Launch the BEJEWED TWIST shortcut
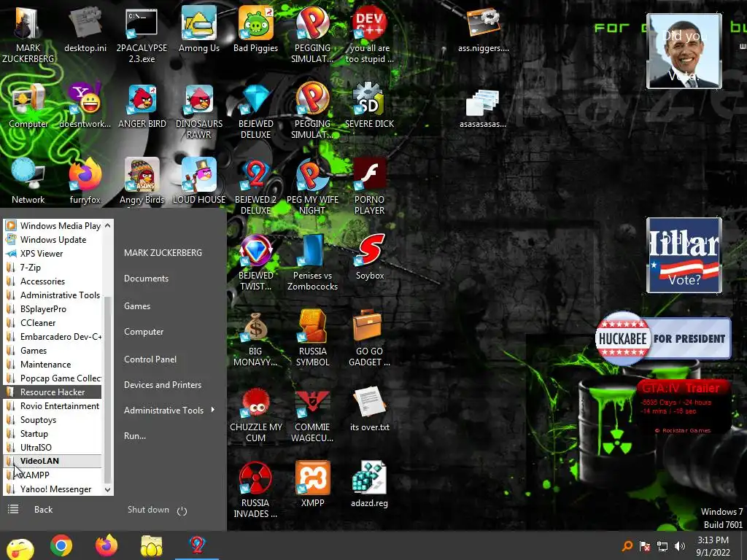 (x=256, y=262)
